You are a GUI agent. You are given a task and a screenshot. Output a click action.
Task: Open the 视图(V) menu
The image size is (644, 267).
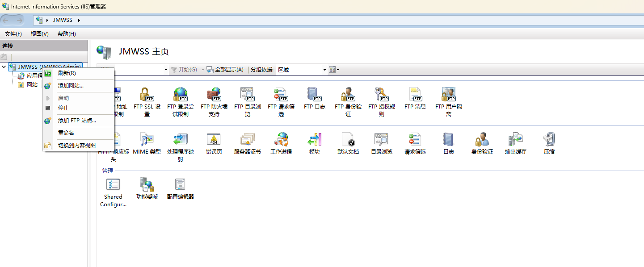(x=39, y=34)
